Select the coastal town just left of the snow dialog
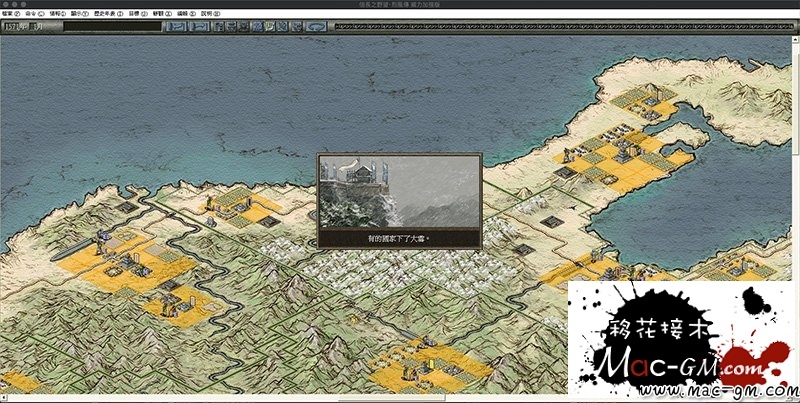This screenshot has height=403, width=800. [x=240, y=207]
